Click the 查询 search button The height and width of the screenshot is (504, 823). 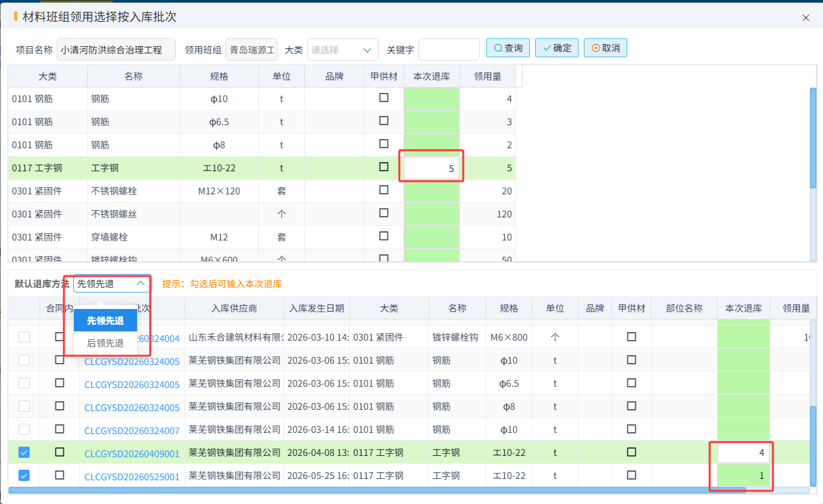click(508, 48)
